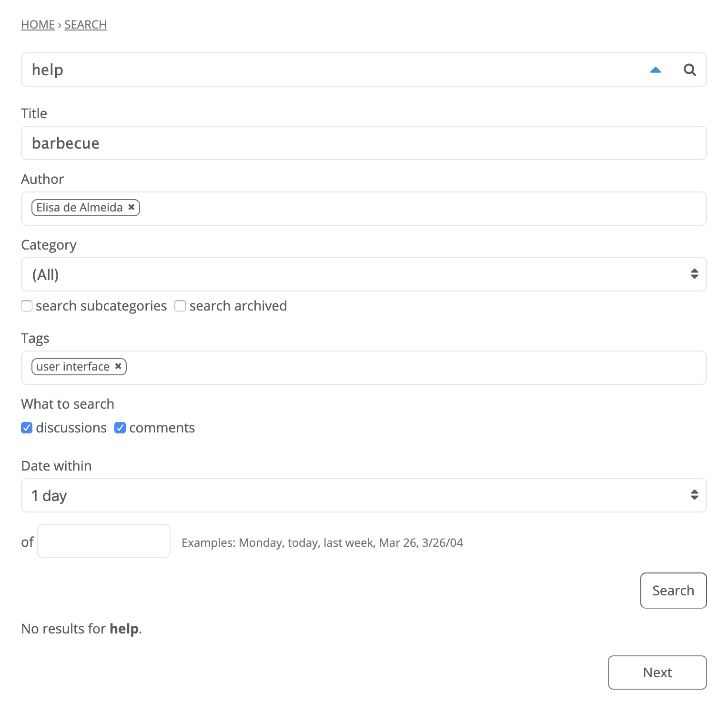The width and height of the screenshot is (728, 723).
Task: Click the SEARCH breadcrumb link
Action: pos(85,24)
